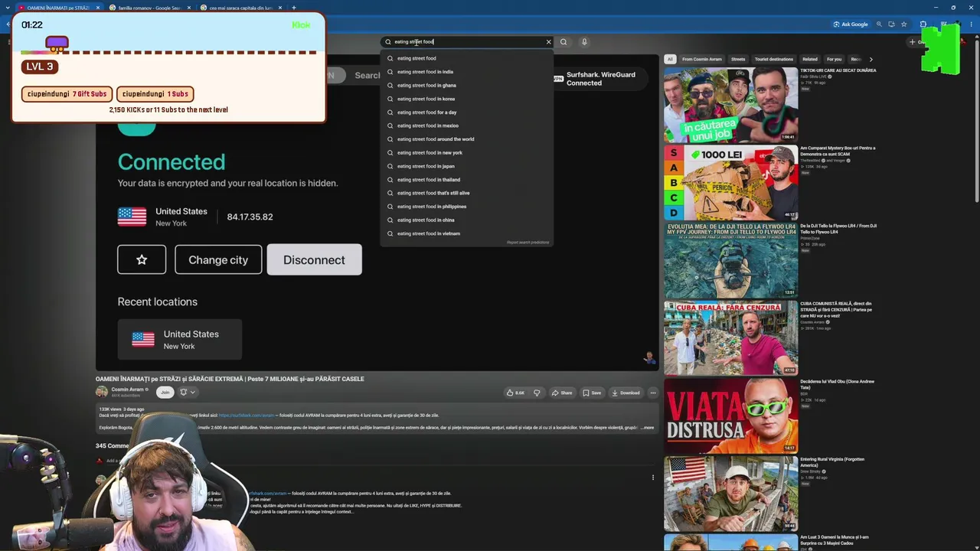Screen dimensions: 980x551
Task: Click Report search predictions link
Action: point(528,243)
